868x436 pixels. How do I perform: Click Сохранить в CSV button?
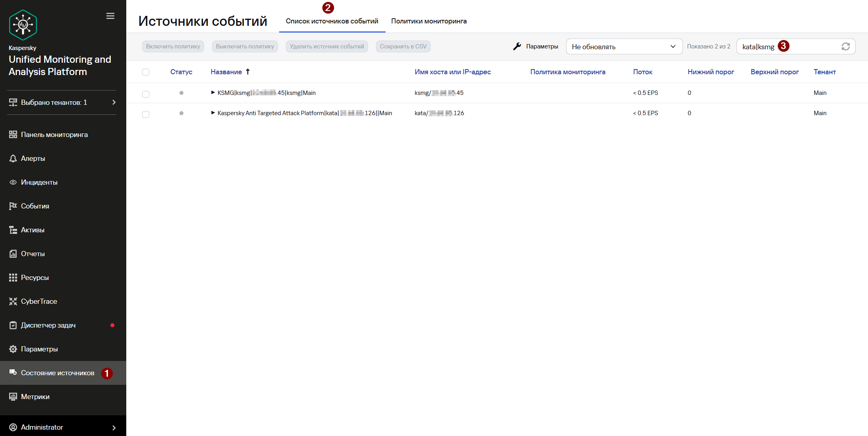tap(403, 46)
